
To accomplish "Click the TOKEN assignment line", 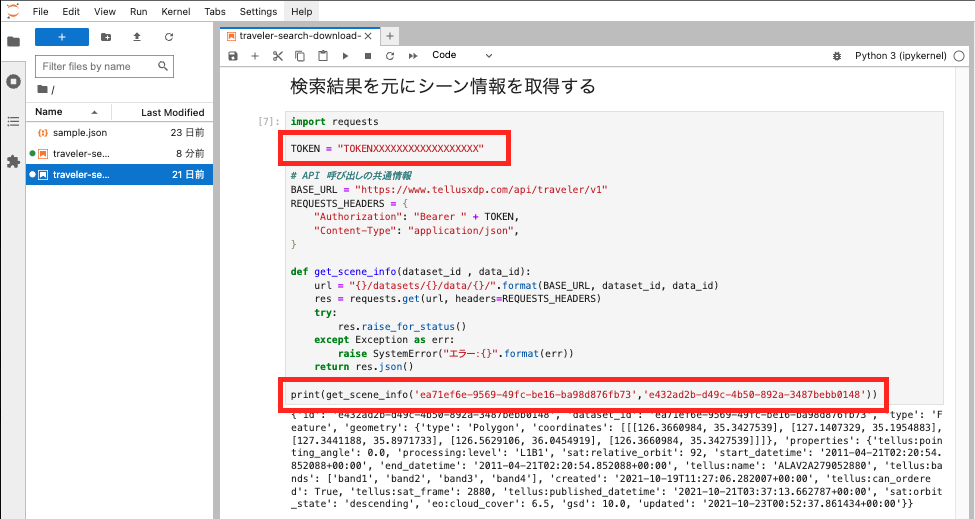I will (x=387, y=149).
